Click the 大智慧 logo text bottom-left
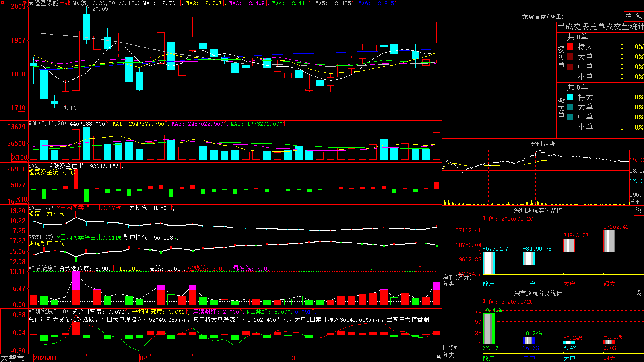Image resolution: width=644 pixels, height=362 pixels. pyautogui.click(x=12, y=358)
